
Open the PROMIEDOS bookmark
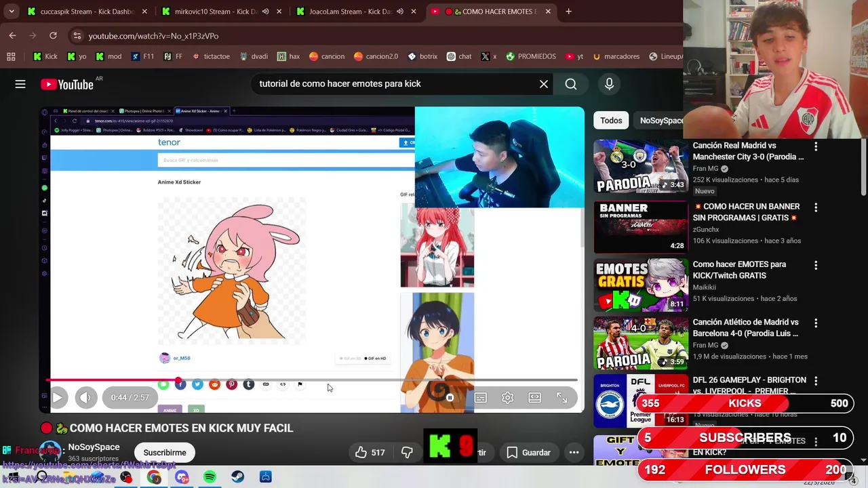[531, 56]
